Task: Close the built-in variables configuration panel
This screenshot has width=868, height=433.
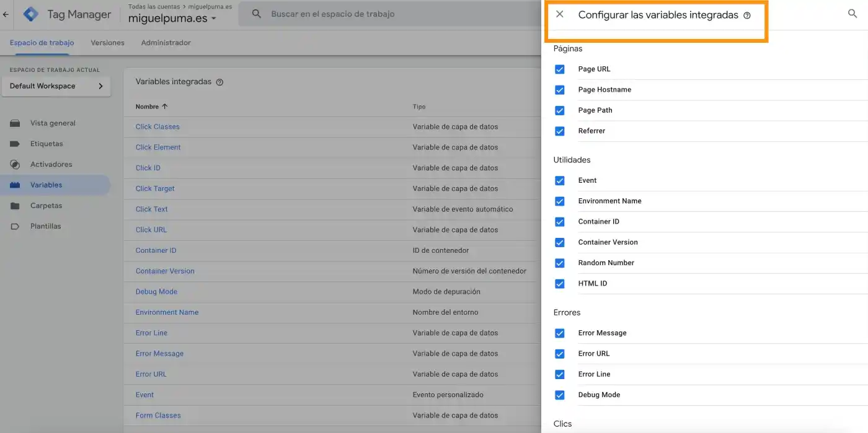Action: (559, 14)
